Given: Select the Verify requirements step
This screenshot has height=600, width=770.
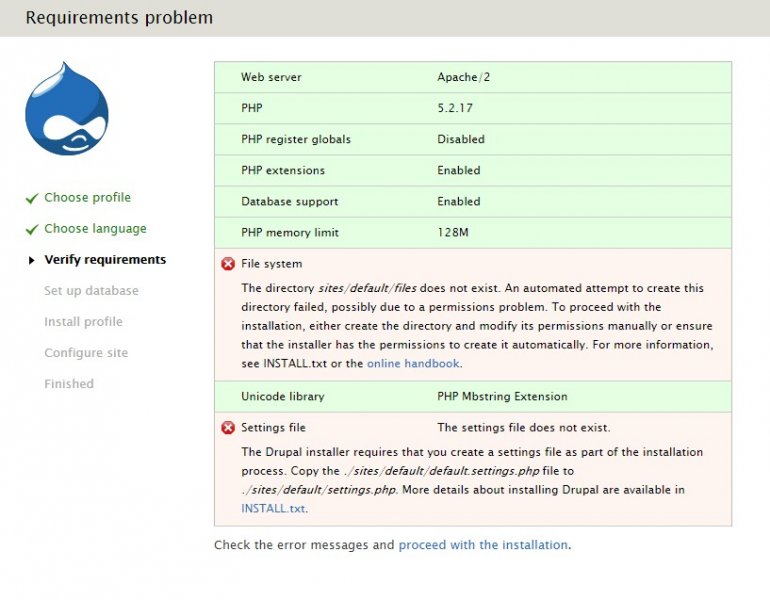Looking at the screenshot, I should (105, 260).
